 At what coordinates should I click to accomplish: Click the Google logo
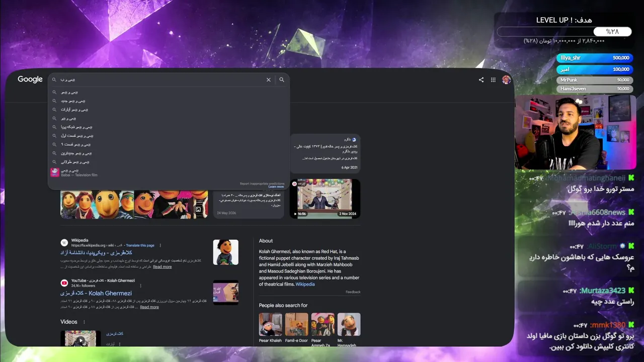(x=30, y=79)
